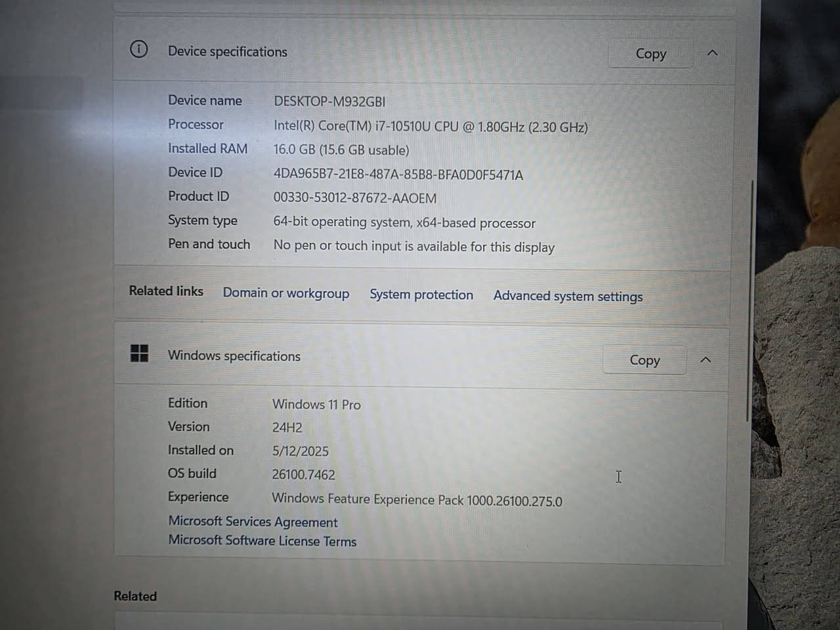Copy the Device specifications details
The image size is (840, 630).
[650, 54]
